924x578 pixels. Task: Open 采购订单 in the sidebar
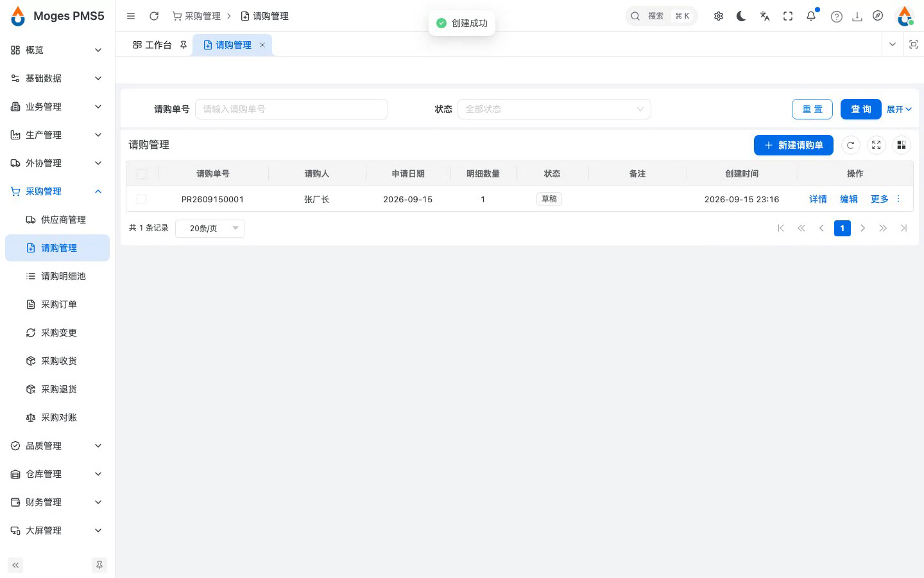(x=56, y=304)
